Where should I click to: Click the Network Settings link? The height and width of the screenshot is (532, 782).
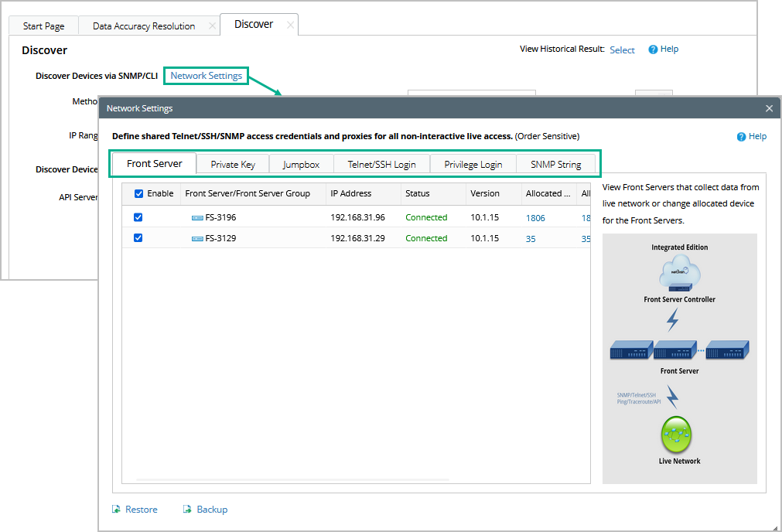(207, 76)
